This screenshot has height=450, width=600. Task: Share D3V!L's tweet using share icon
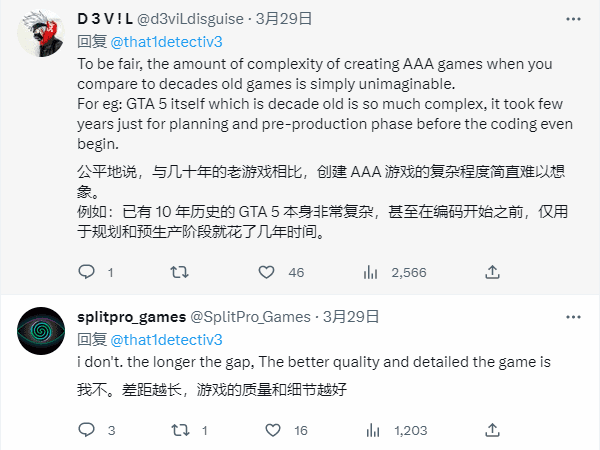coord(492,272)
